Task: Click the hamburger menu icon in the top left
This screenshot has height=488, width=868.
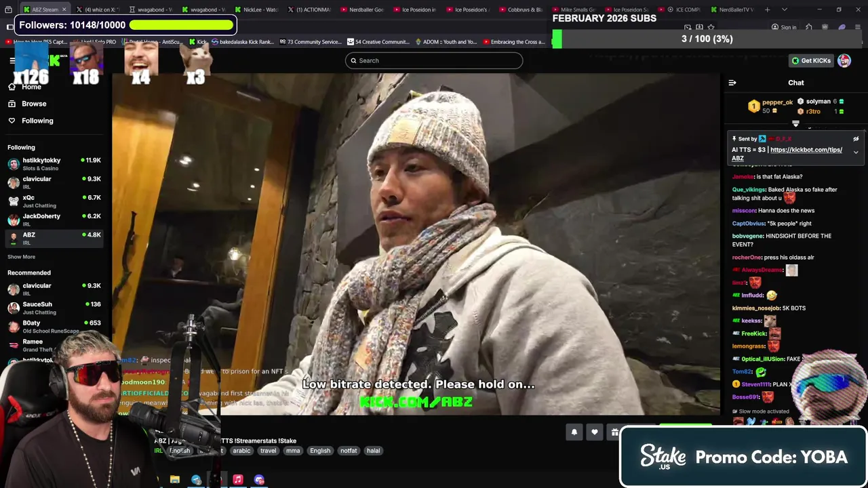Action: 12,60
